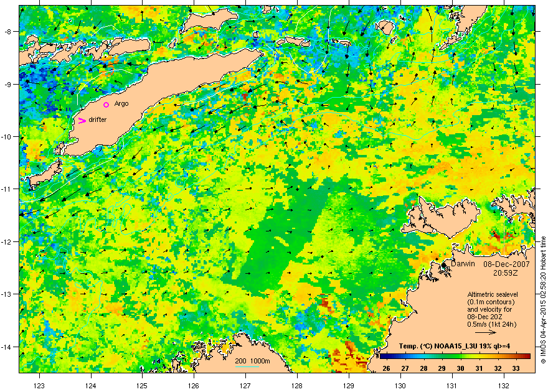Click longitude axis label '129'
Screen dimensions: 548x392
pos(349,386)
